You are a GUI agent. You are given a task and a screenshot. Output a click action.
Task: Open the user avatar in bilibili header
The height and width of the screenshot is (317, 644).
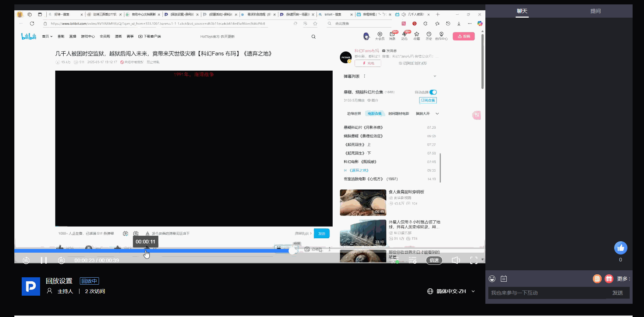366,36
